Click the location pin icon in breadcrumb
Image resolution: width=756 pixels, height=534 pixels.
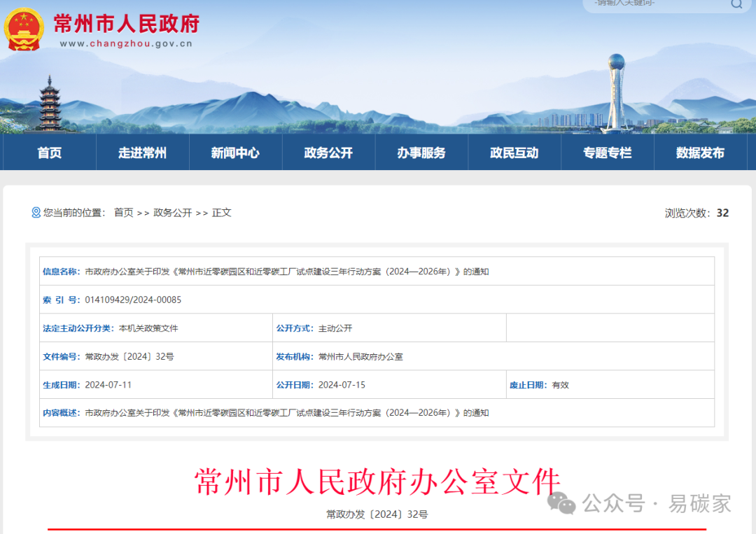click(x=34, y=213)
